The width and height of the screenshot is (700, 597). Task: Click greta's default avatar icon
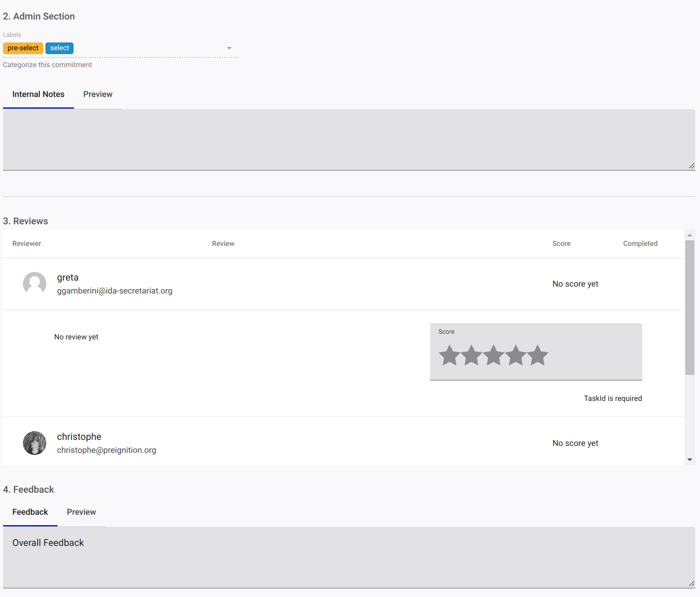[x=35, y=284]
